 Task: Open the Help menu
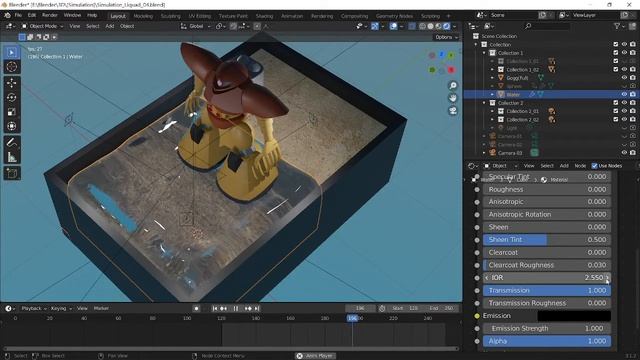(x=92, y=15)
